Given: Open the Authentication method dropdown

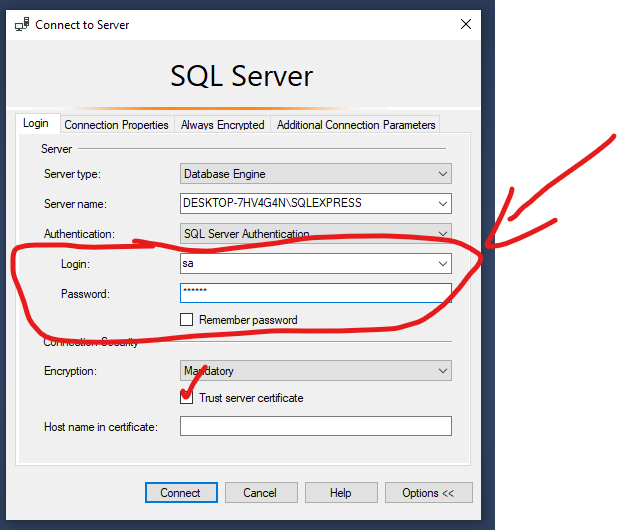Looking at the screenshot, I should coord(443,233).
